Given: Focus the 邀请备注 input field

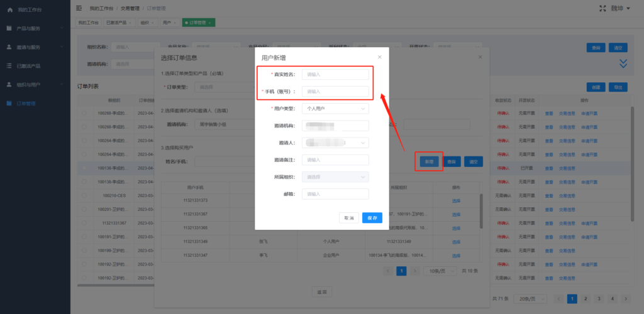Looking at the screenshot, I should click(335, 160).
